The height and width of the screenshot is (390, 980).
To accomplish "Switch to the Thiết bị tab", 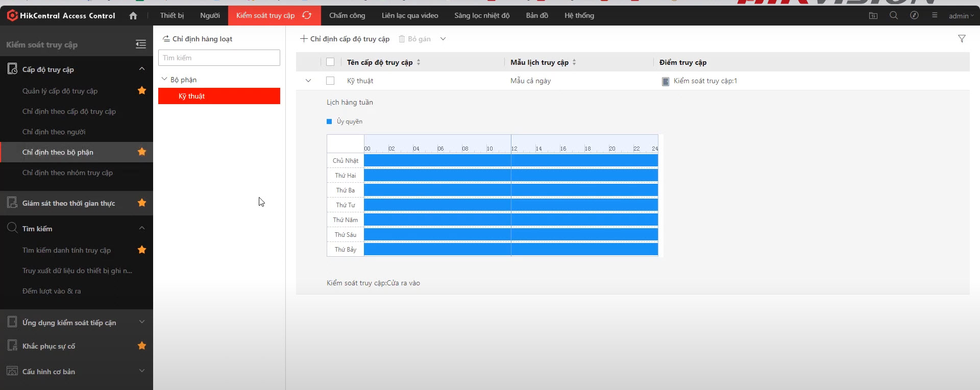I will pos(171,16).
